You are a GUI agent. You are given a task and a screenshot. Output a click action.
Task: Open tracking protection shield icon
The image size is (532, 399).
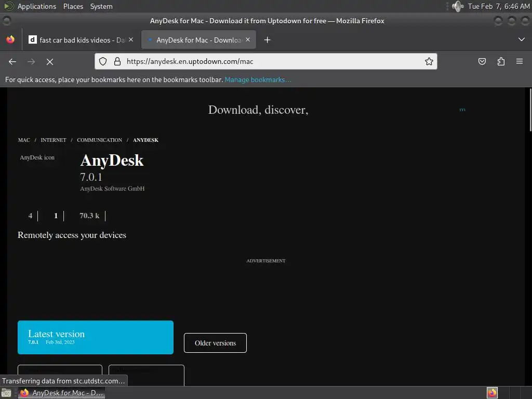click(103, 61)
